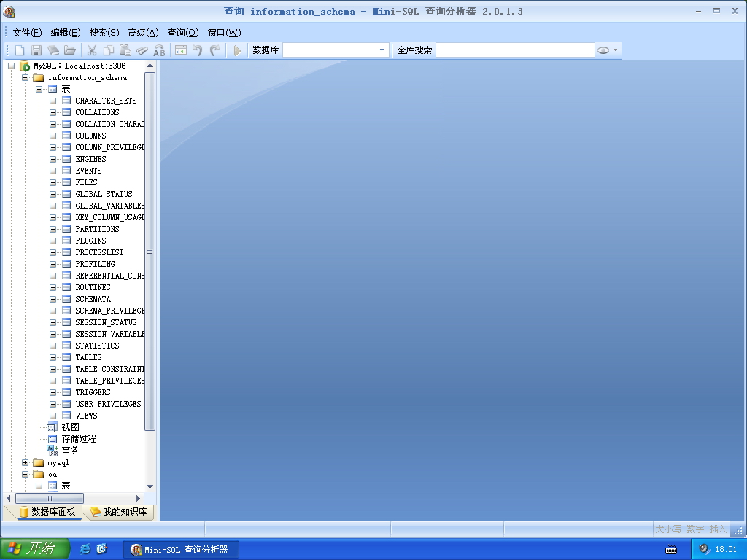Open the dropdown arrow next to eye icon

coord(615,50)
